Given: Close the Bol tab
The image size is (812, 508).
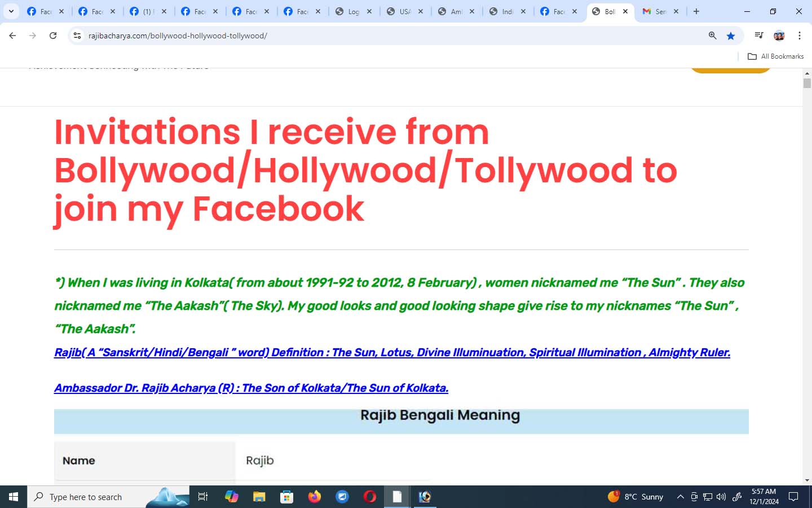Looking at the screenshot, I should pos(625,11).
